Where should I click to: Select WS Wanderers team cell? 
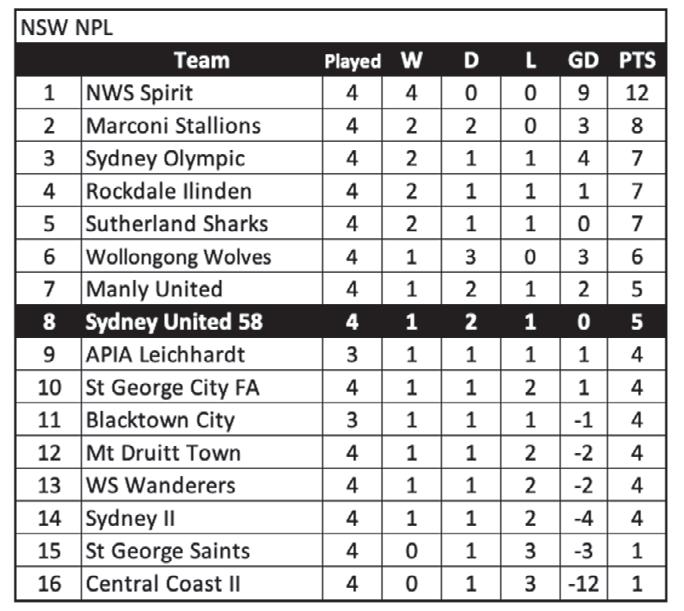pos(160,485)
